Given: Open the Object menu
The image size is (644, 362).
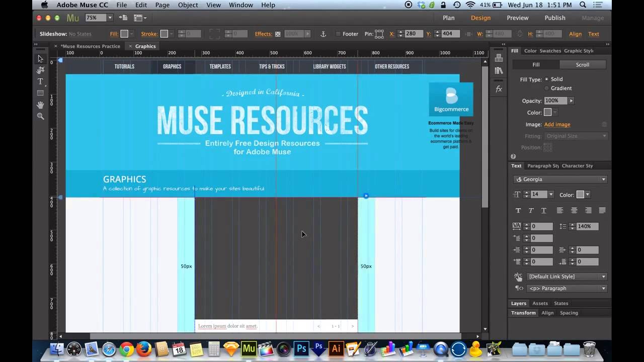Looking at the screenshot, I should [188, 5].
